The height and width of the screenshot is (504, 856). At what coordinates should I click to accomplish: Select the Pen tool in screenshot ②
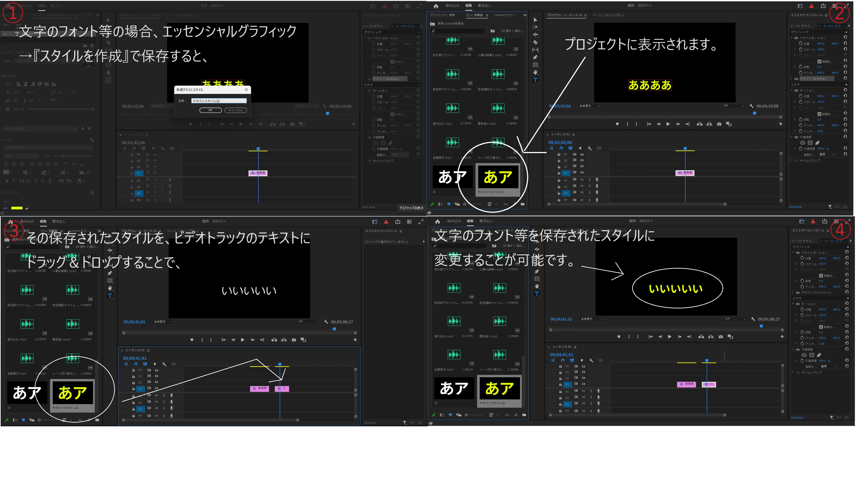[x=535, y=57]
